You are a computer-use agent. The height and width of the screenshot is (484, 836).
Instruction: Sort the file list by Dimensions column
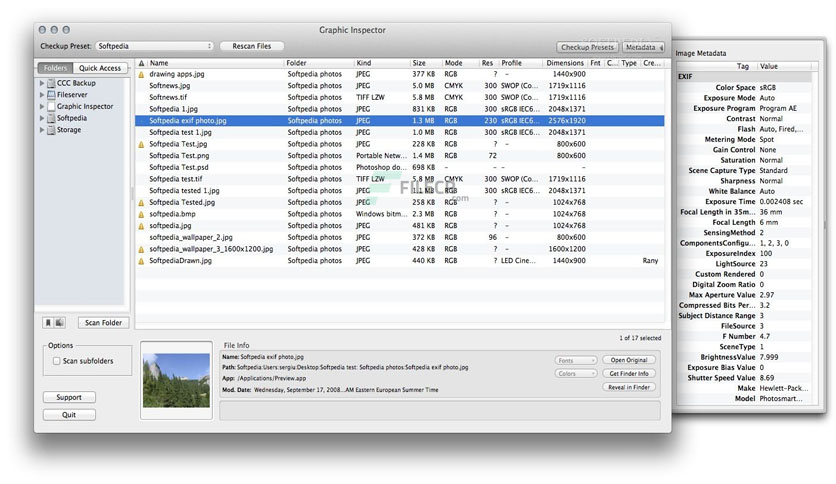click(565, 63)
